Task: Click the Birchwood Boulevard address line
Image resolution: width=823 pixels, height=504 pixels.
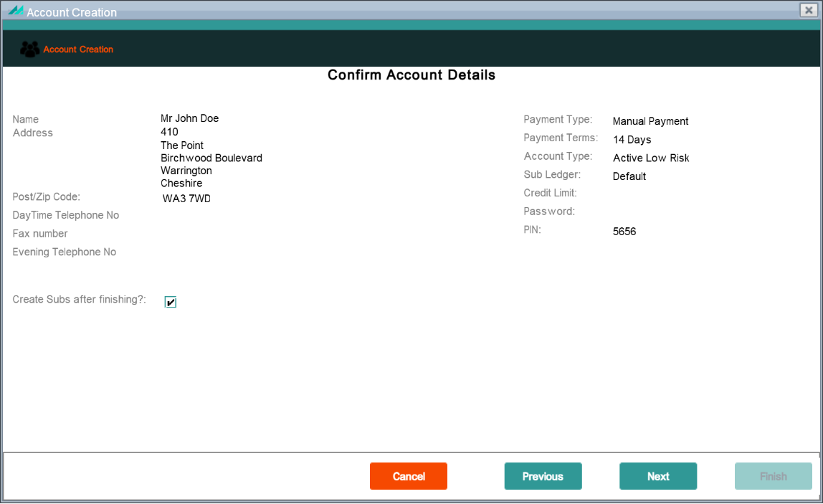Action: point(211,158)
